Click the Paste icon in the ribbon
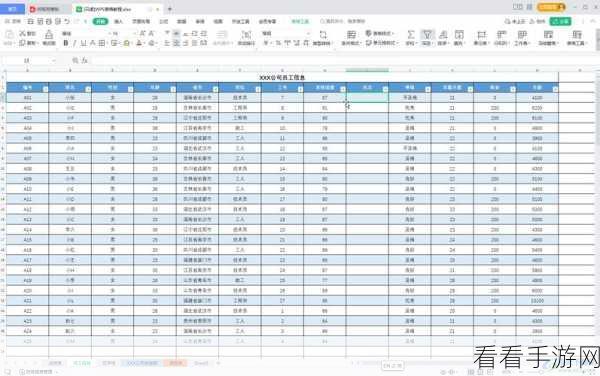The width and height of the screenshot is (600, 376). (x=9, y=35)
